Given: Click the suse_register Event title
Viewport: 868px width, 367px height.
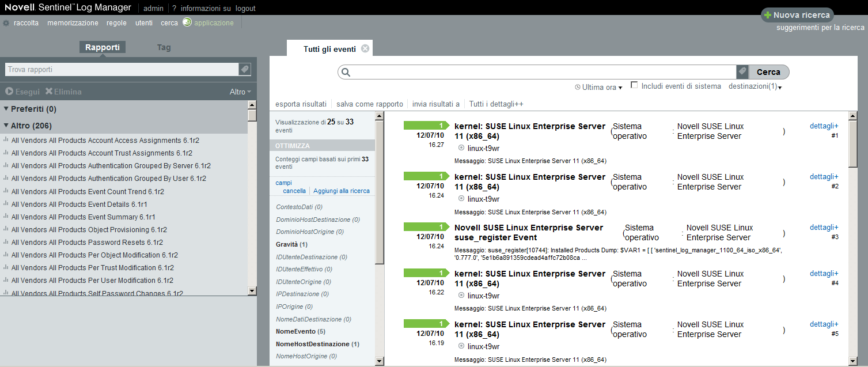Looking at the screenshot, I should coord(529,232).
